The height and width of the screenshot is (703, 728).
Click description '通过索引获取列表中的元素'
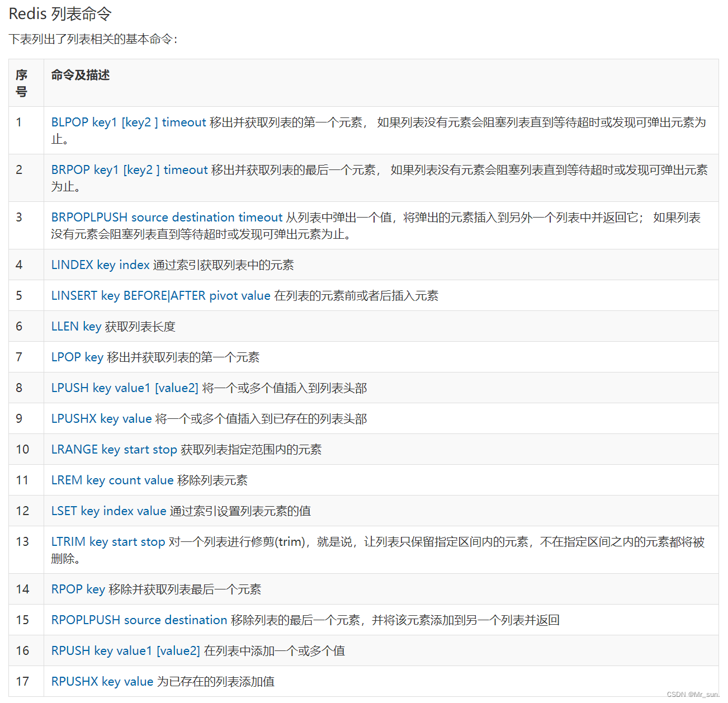click(x=224, y=265)
